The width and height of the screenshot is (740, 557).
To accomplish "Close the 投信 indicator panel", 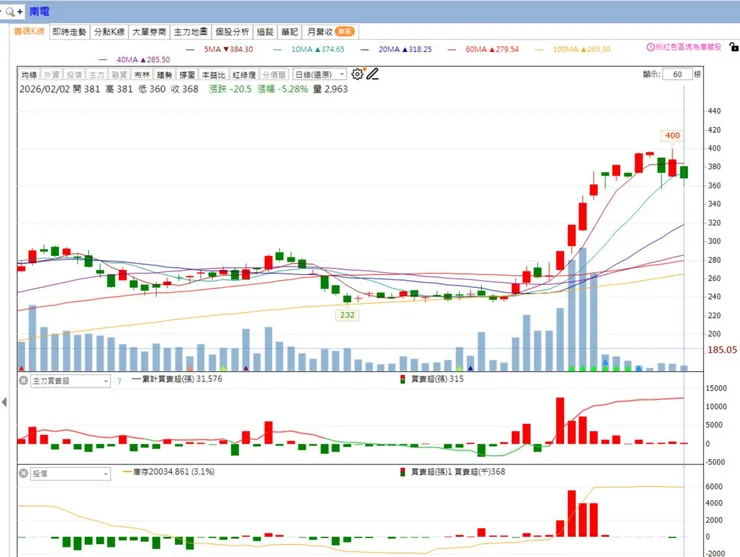I will [x=23, y=473].
